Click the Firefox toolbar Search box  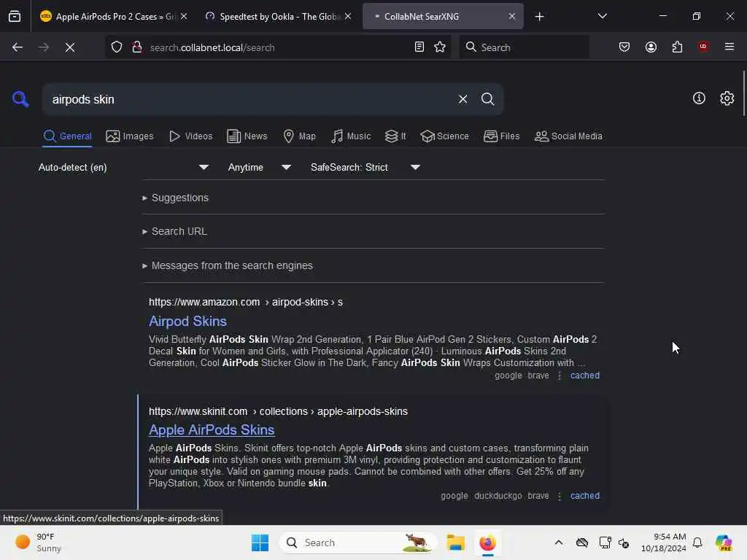click(x=524, y=47)
